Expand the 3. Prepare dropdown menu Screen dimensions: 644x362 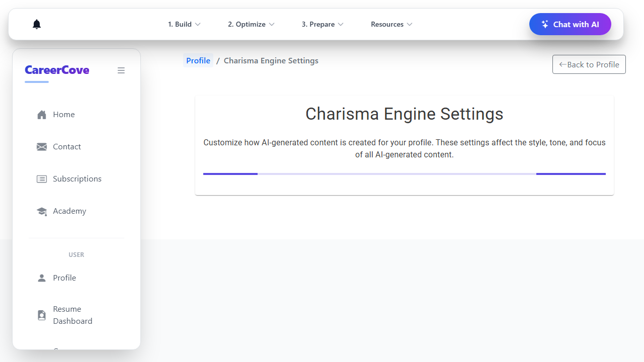tap(323, 24)
